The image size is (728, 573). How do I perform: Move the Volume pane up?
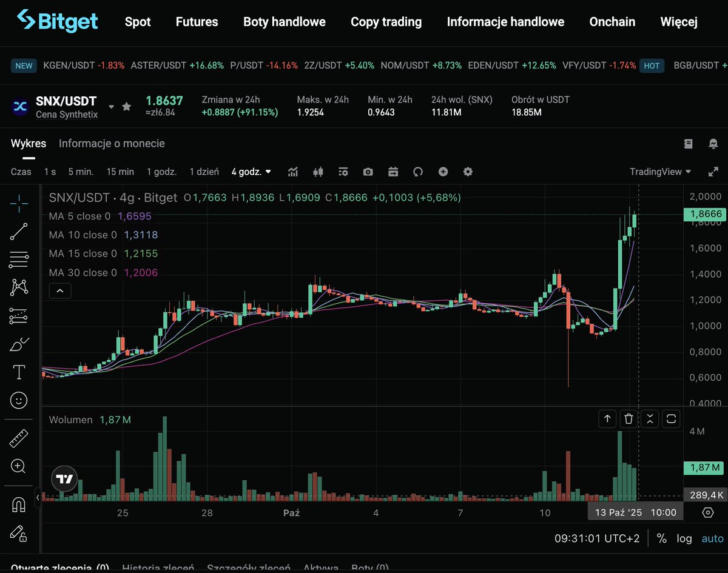(607, 418)
